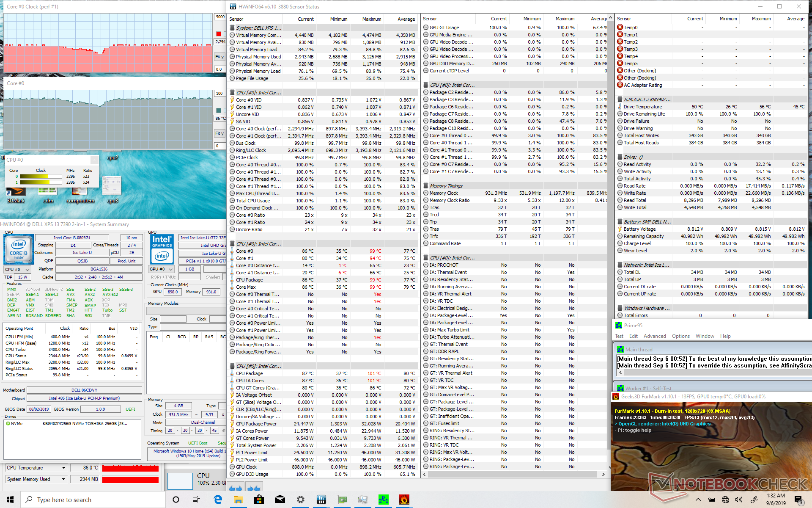Screen dimensions: 812x508
Task: Open Microsoft Edge from the taskbar
Action: (218, 500)
